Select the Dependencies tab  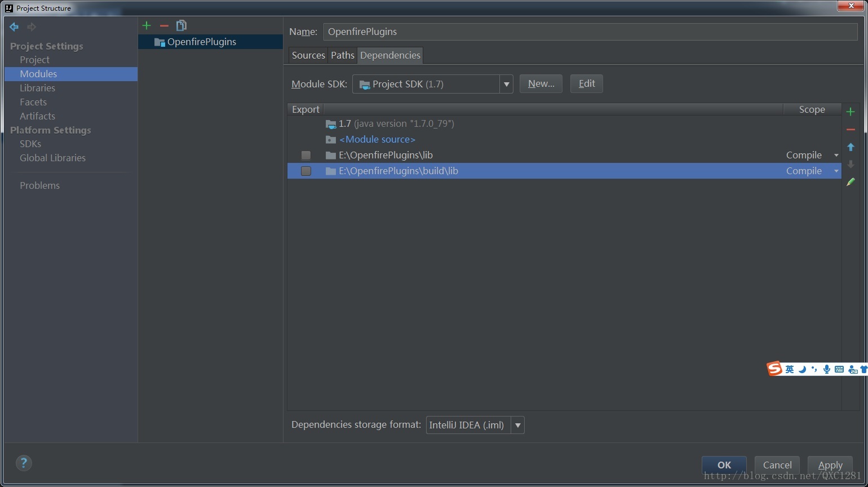390,55
